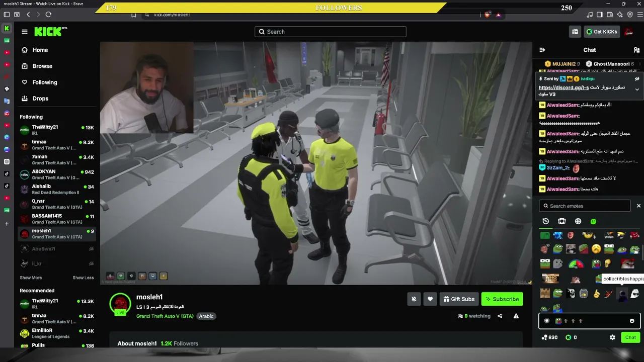Open the theatre layout icon beside Get KICKs
644x362 pixels.
575,32
